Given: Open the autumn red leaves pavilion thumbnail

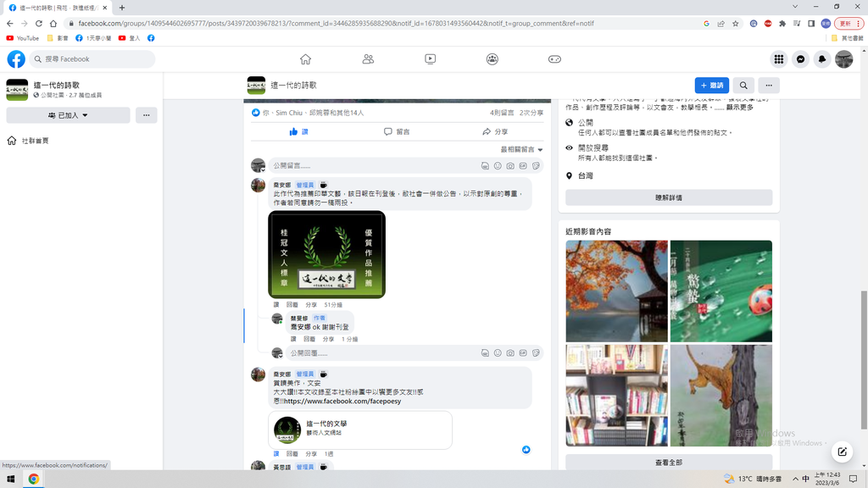Looking at the screenshot, I should tap(616, 291).
